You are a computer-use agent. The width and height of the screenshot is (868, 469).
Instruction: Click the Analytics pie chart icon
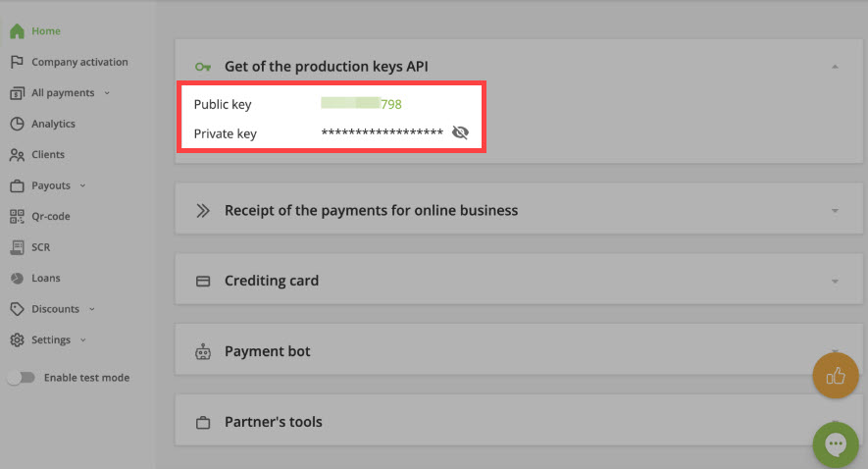16,124
